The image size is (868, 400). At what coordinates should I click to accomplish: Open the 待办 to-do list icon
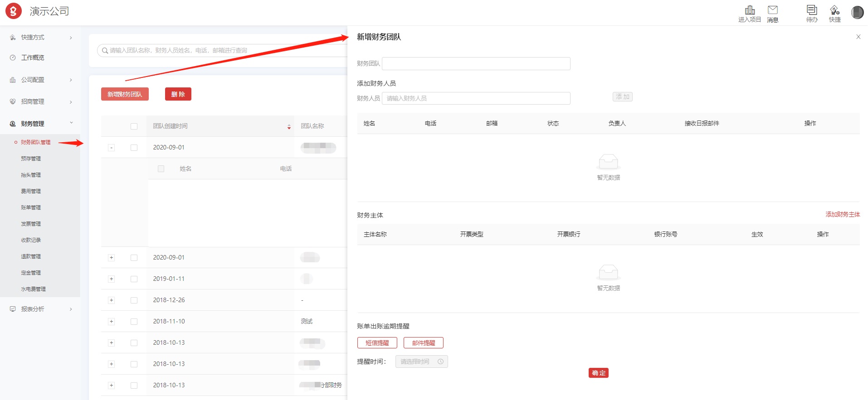[812, 10]
